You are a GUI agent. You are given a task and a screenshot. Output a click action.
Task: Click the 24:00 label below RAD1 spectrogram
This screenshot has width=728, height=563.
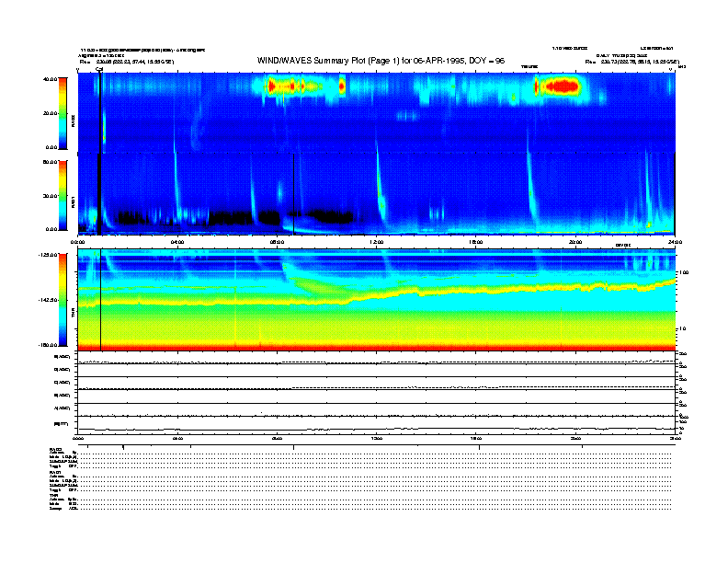675,242
